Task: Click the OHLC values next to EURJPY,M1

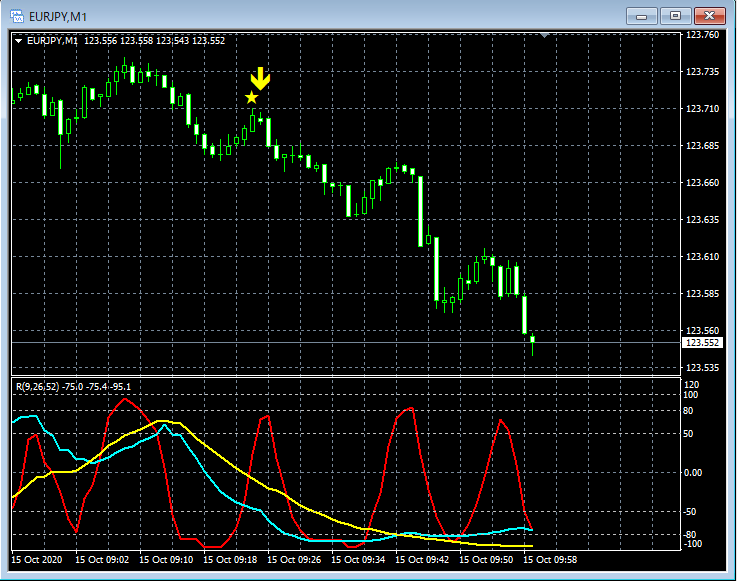Action: click(x=154, y=41)
